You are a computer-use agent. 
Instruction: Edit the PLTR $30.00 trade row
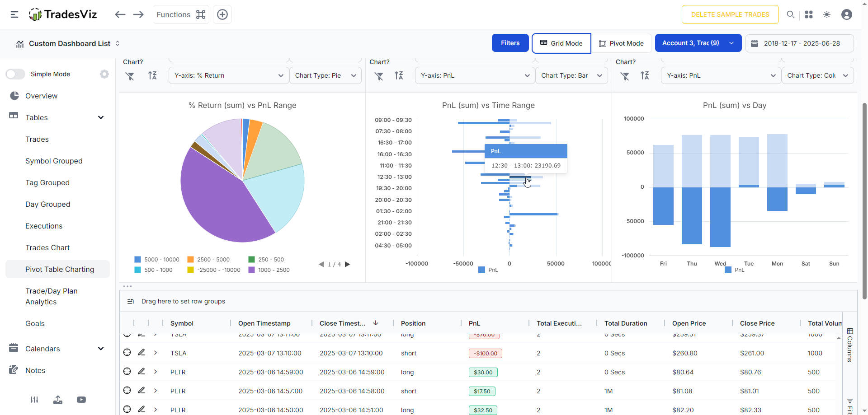click(142, 371)
